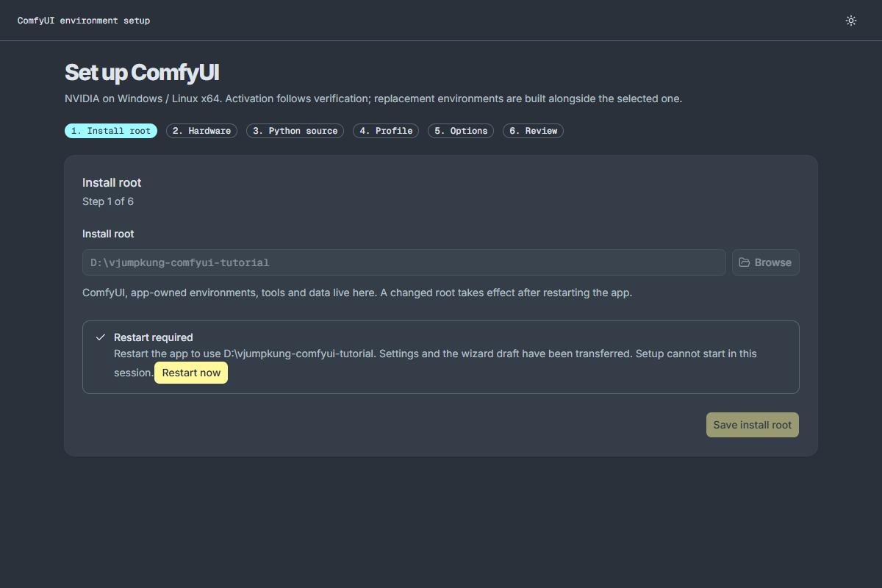
Task: Click the Set up ComfyUI heading
Action: point(142,73)
